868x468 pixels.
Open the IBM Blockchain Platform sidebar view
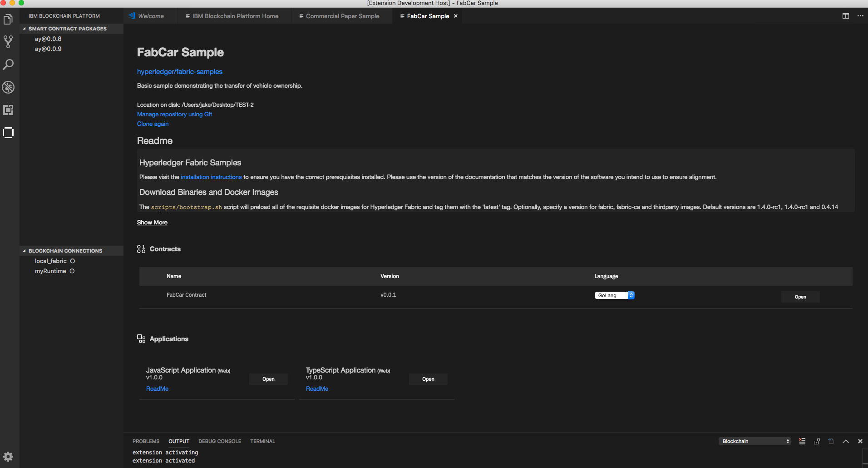click(x=8, y=133)
